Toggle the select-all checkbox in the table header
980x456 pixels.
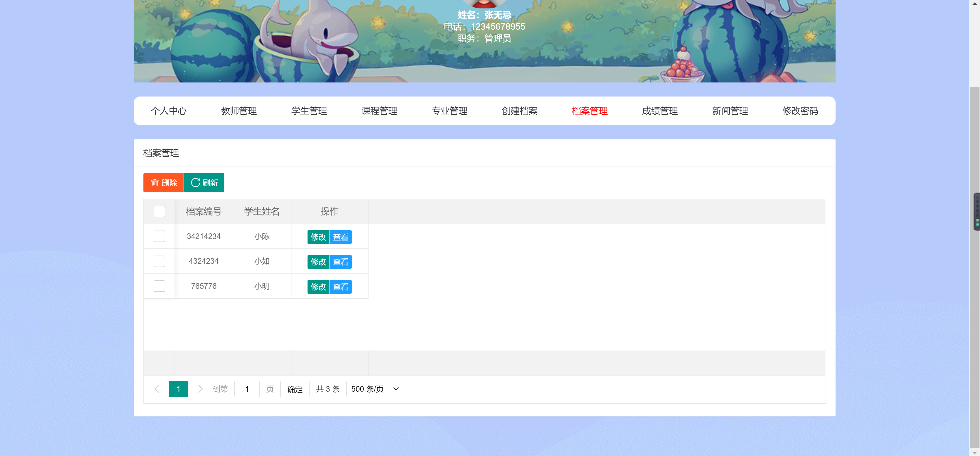pyautogui.click(x=159, y=212)
